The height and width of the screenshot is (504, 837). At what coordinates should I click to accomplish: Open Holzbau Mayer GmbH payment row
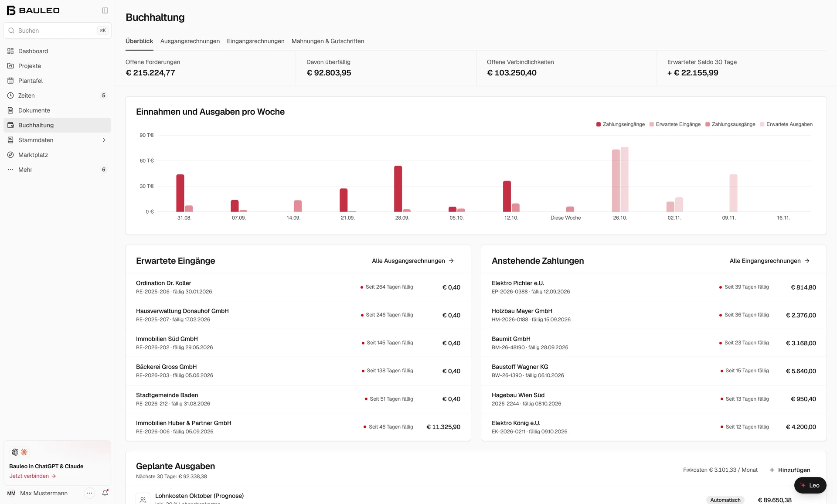[x=654, y=315]
